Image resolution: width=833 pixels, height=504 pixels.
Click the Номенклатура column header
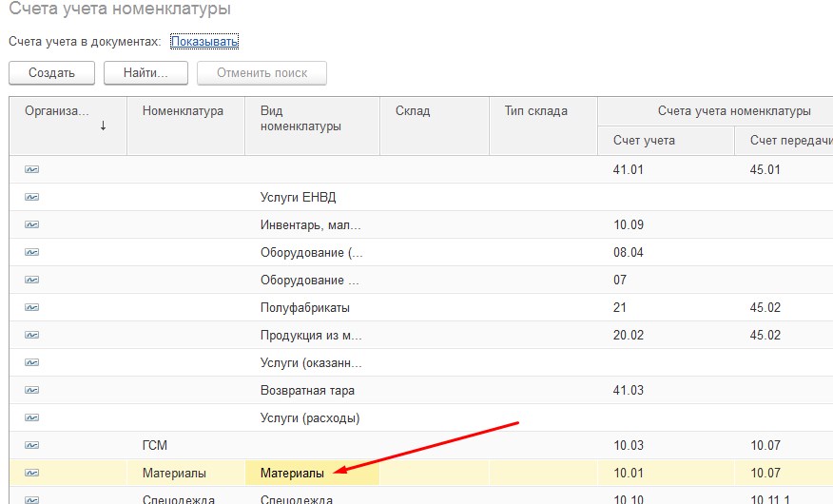point(186,126)
